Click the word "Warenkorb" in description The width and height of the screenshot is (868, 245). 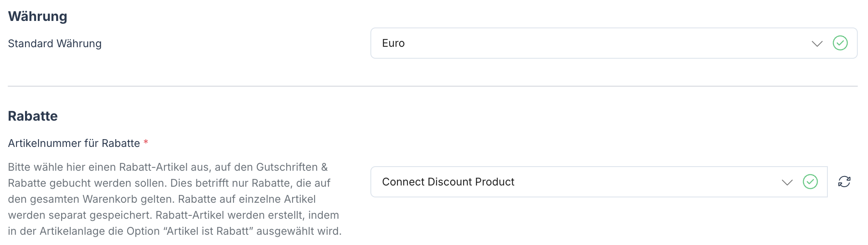point(110,199)
